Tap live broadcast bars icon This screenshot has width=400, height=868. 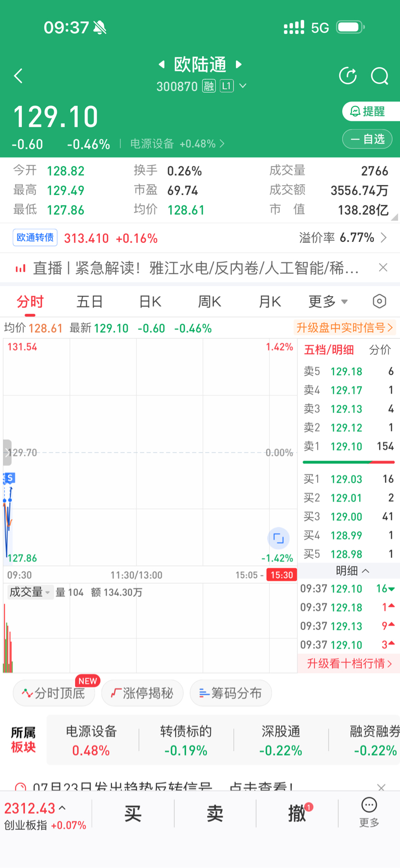coord(20,268)
